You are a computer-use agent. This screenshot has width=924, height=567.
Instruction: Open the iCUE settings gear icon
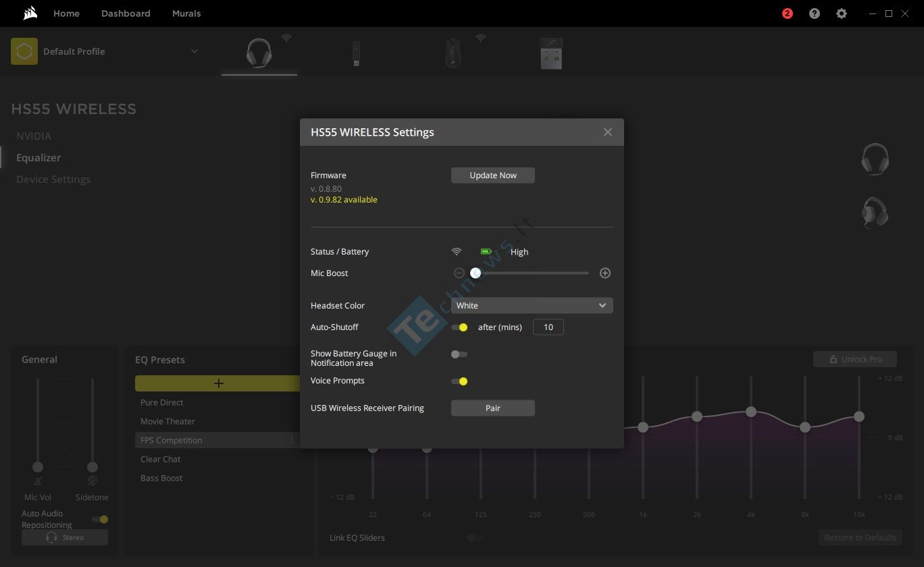pos(842,13)
